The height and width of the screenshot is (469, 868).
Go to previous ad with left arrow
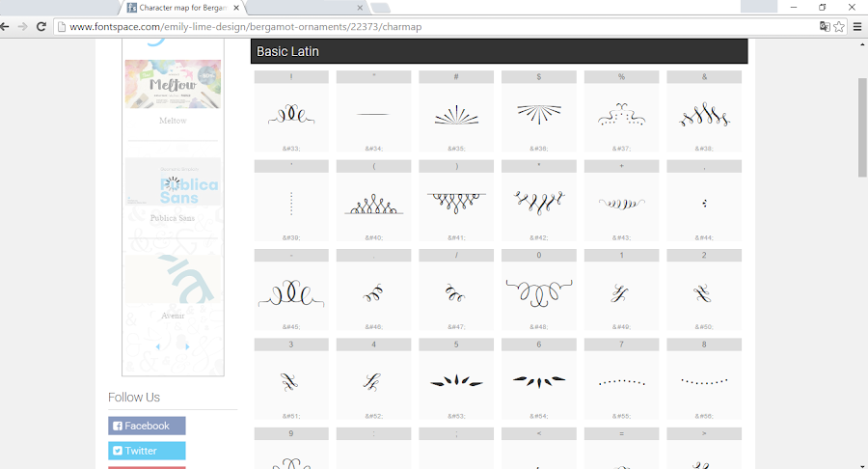(158, 346)
